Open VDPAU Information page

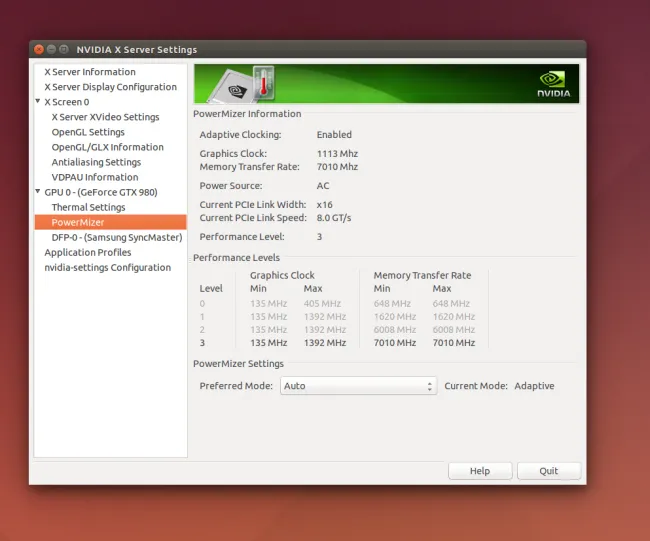[95, 177]
